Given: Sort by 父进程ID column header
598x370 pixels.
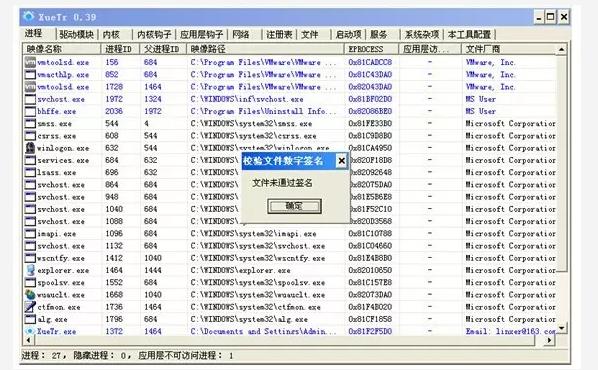Looking at the screenshot, I should coord(163,49).
